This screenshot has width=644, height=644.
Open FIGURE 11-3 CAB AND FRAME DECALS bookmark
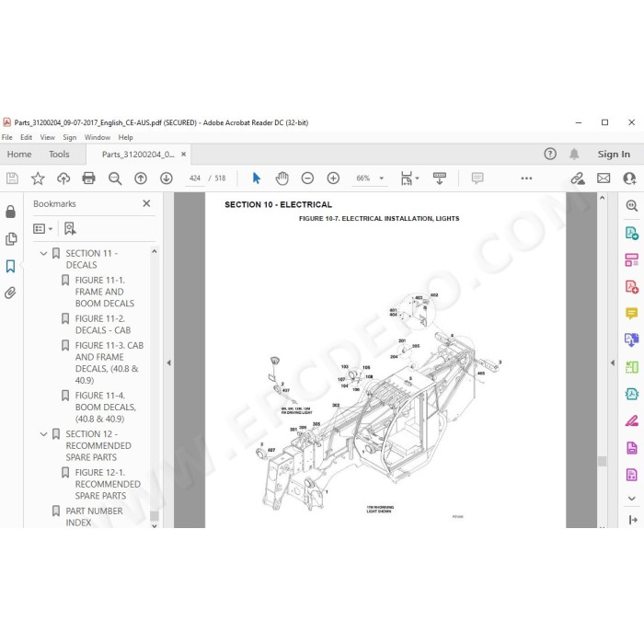pos(109,363)
